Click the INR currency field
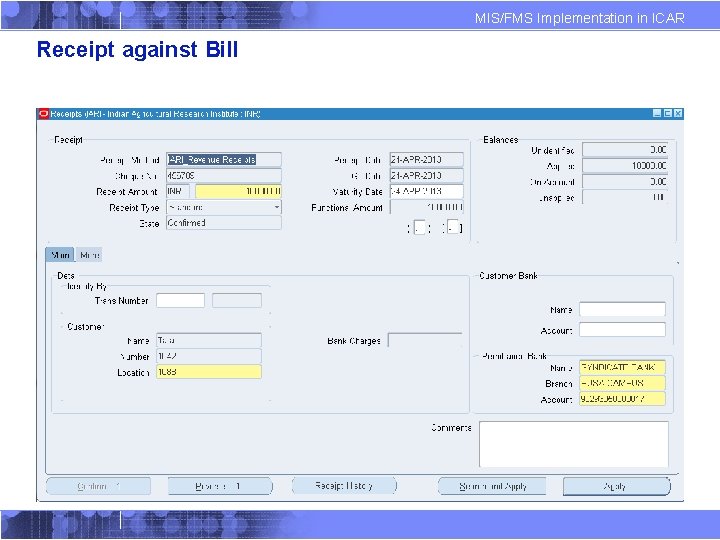720x540 pixels. pos(178,191)
